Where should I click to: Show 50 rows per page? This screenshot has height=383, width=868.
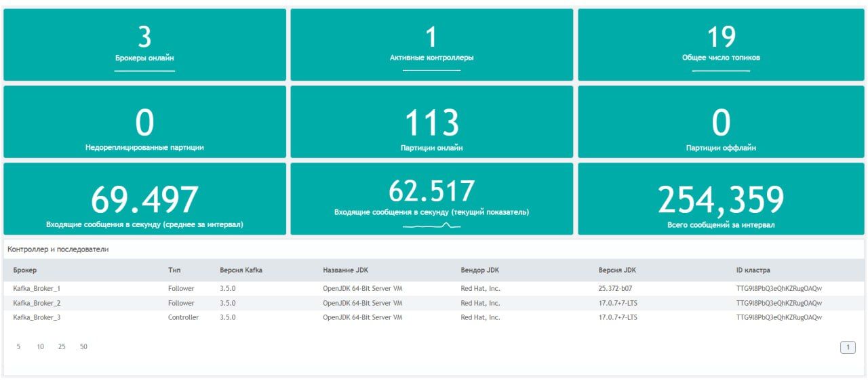click(x=83, y=347)
